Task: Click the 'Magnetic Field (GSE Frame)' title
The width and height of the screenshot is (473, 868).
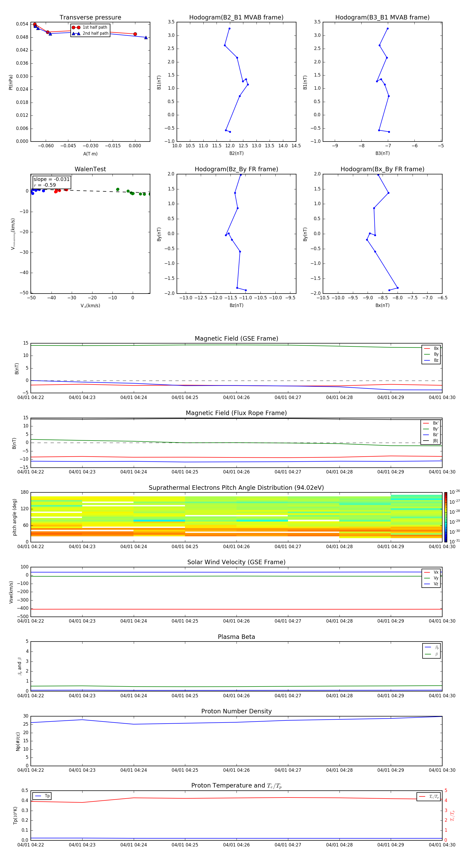Action: [x=236, y=339]
